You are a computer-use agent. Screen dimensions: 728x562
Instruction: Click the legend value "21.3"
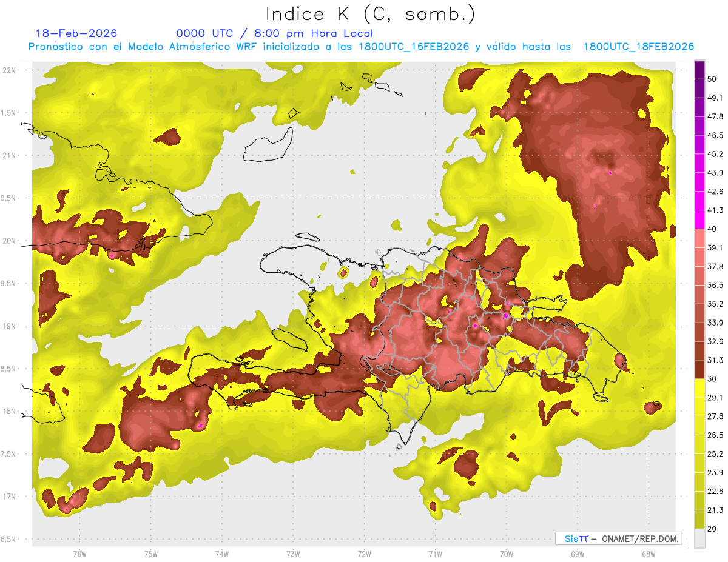click(x=715, y=510)
